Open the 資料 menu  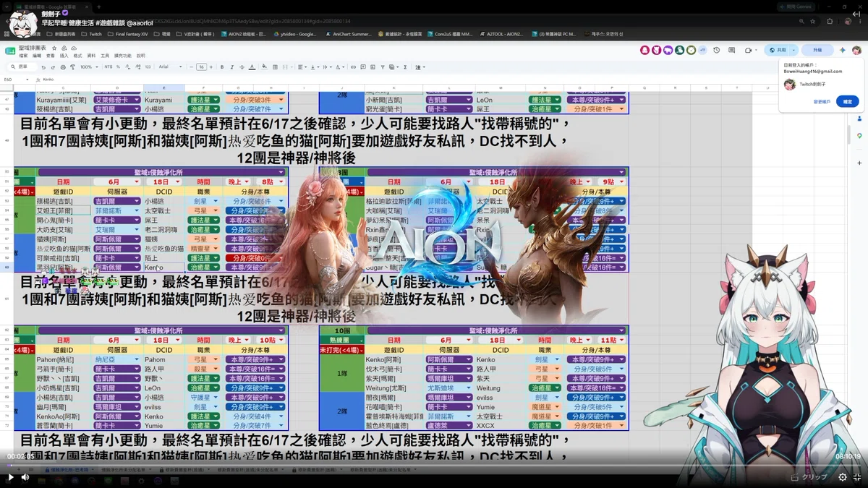pyautogui.click(x=91, y=56)
